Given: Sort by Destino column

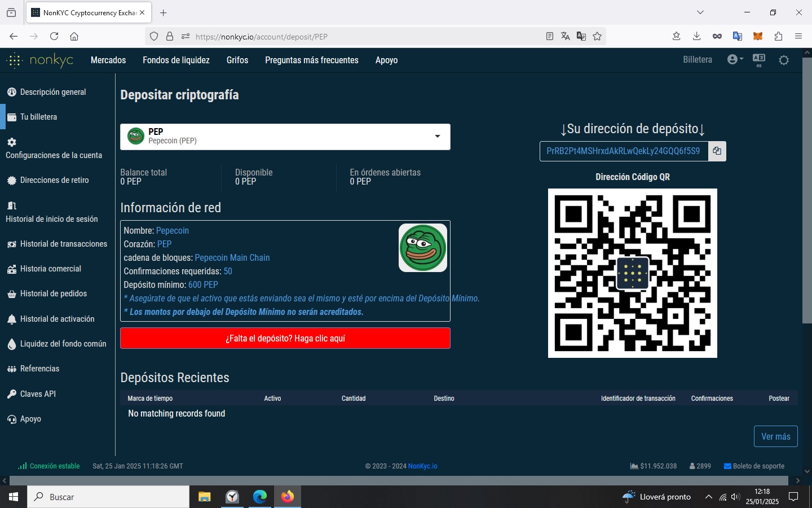Looking at the screenshot, I should pos(444,398).
